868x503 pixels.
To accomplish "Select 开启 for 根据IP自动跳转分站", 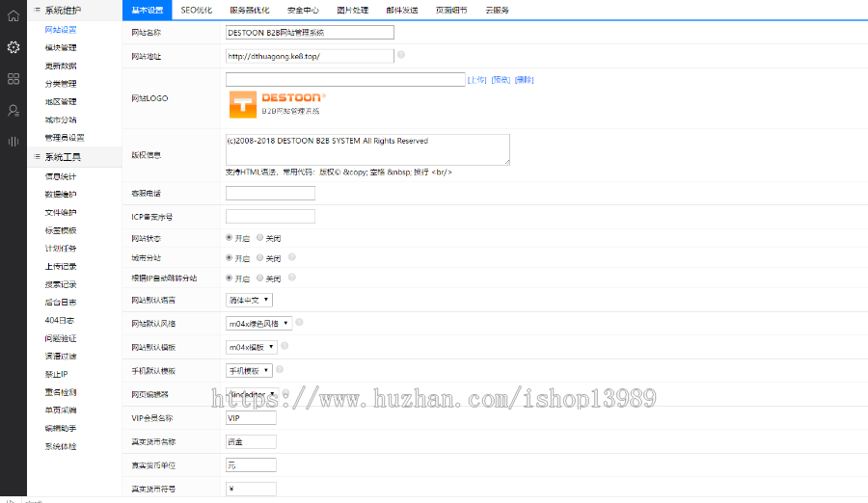I will click(230, 278).
